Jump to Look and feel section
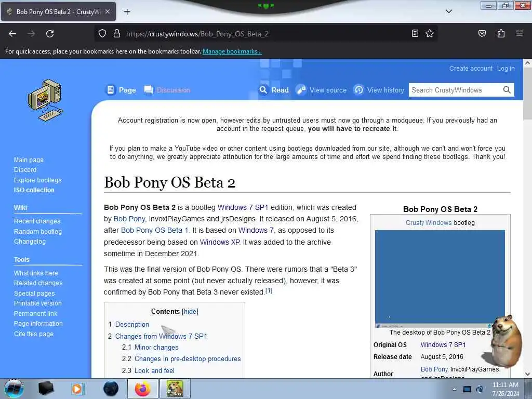The image size is (532, 399). coord(154,371)
